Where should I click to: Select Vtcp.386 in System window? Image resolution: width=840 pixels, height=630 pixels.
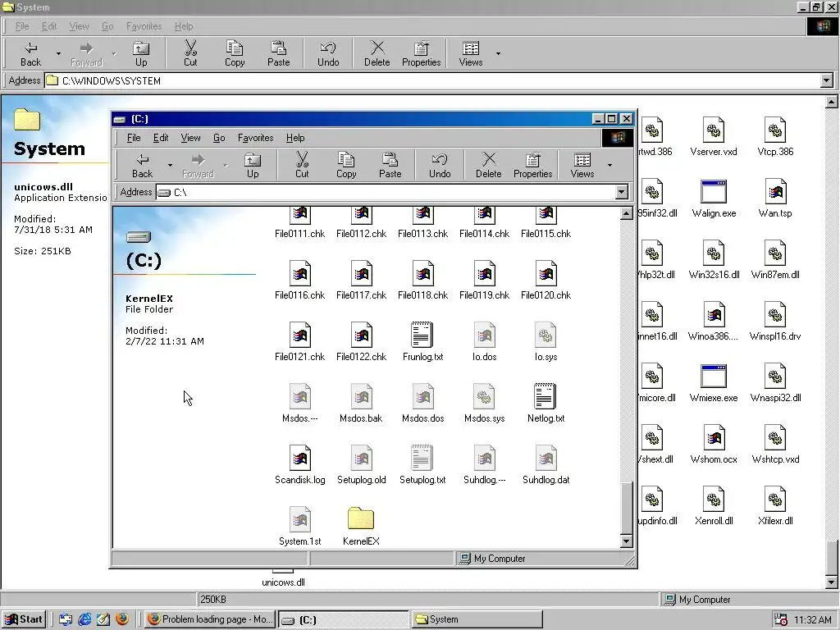775,137
